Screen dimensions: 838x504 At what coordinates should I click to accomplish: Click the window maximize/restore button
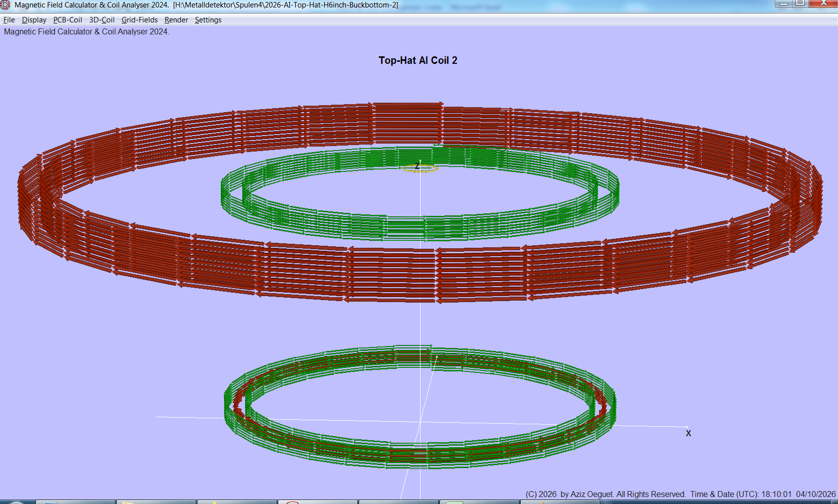coord(800,3)
